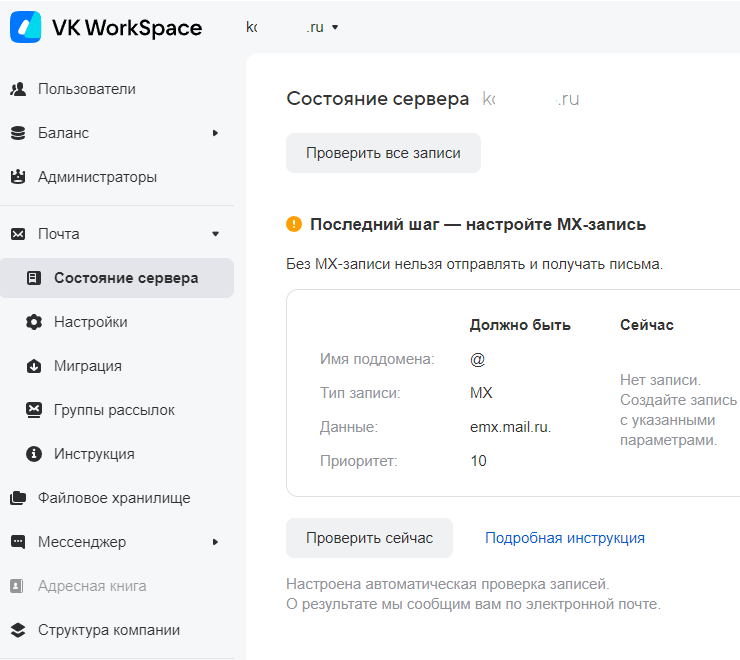Screen dimensions: 740x660
Task: Click the file storage folder icon
Action: (x=18, y=498)
